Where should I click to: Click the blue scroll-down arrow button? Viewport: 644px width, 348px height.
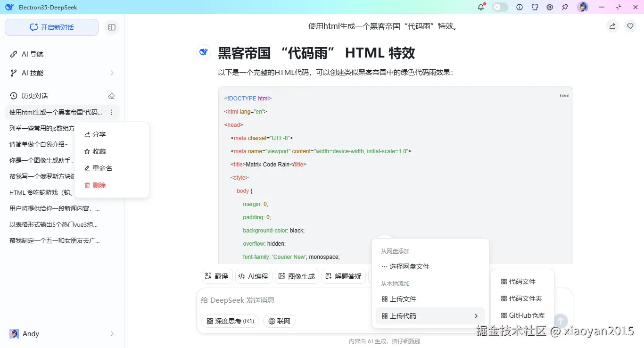[x=560, y=321]
